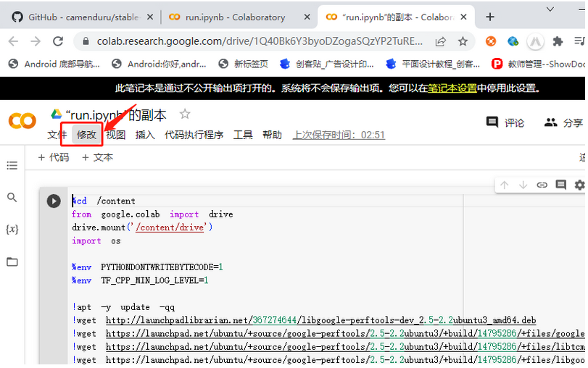
Task: Bookmark this page star icon
Action: point(463,41)
